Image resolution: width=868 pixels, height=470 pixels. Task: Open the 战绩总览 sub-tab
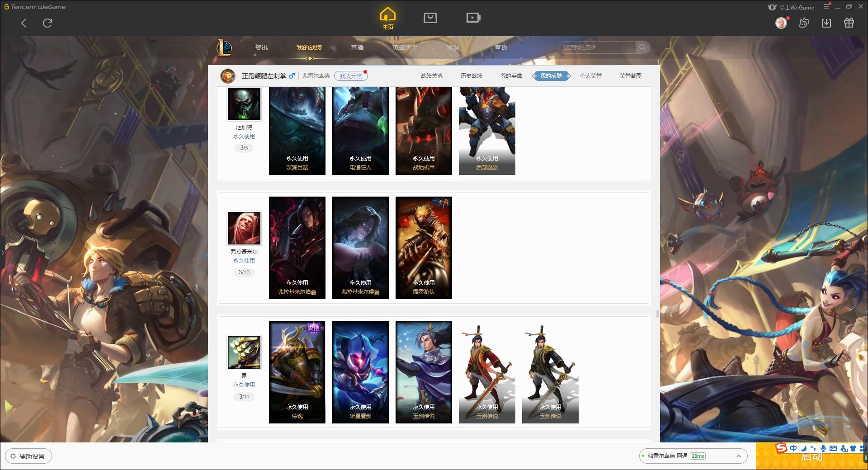tap(432, 76)
